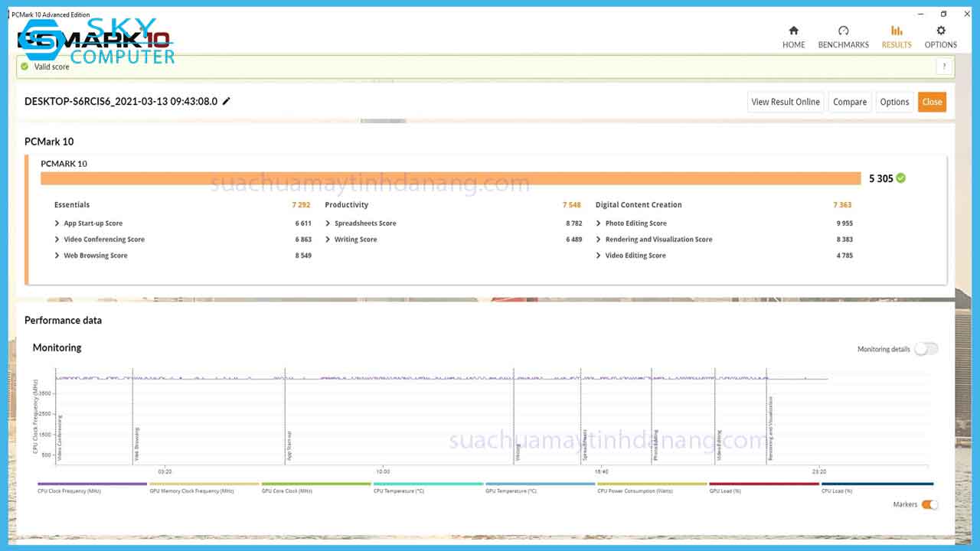Click the green checkmark beside the 5305 score

[x=900, y=177]
